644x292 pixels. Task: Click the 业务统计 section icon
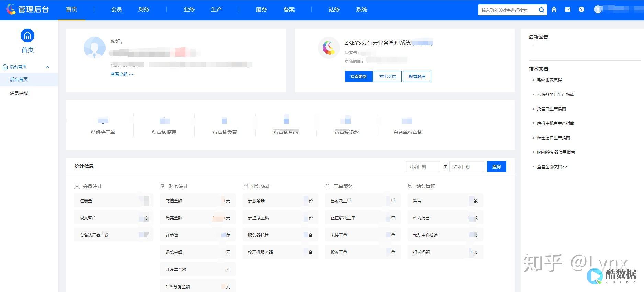245,186
